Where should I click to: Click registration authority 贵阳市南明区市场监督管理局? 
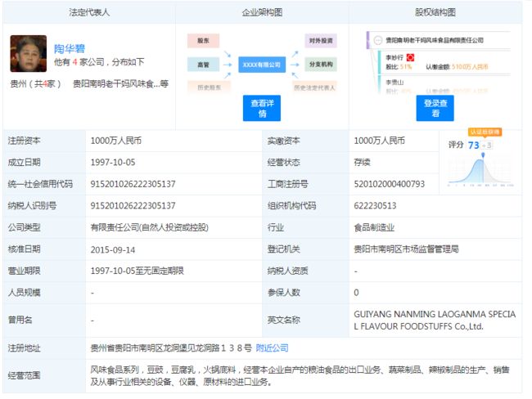click(406, 249)
